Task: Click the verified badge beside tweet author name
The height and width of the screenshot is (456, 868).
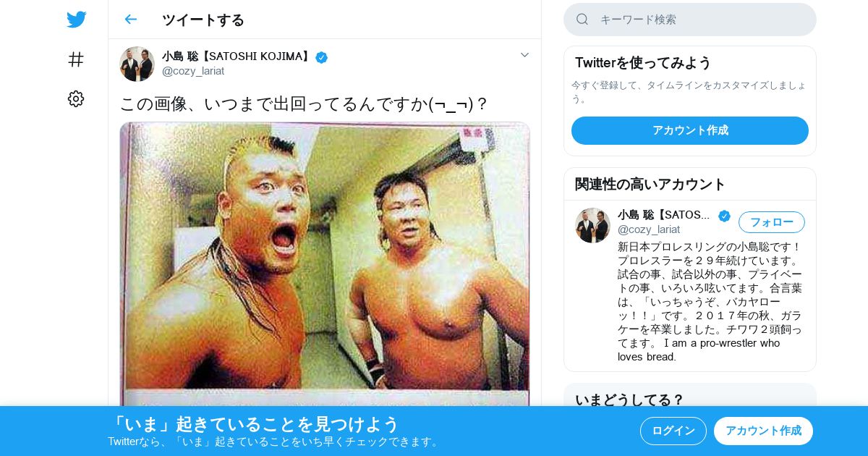Action: pyautogui.click(x=321, y=57)
